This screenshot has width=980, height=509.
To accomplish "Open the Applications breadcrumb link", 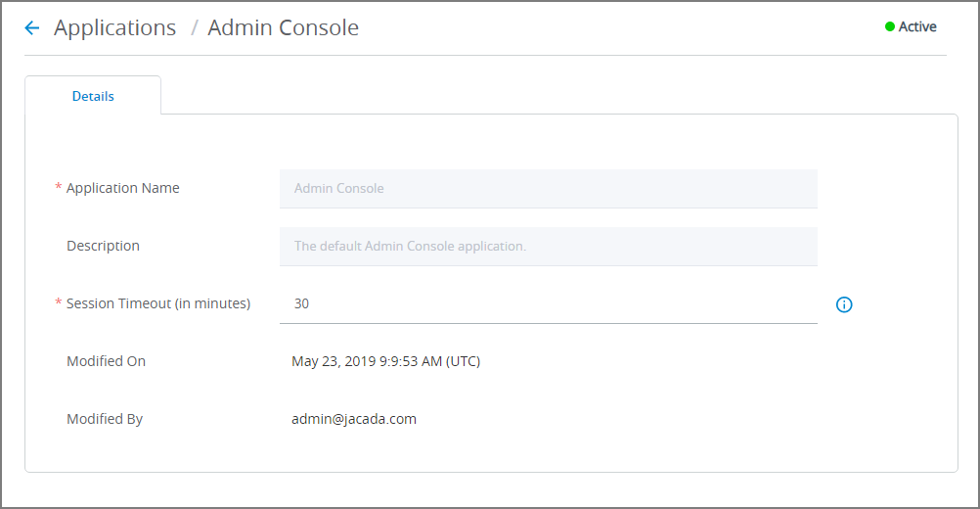I will (115, 27).
